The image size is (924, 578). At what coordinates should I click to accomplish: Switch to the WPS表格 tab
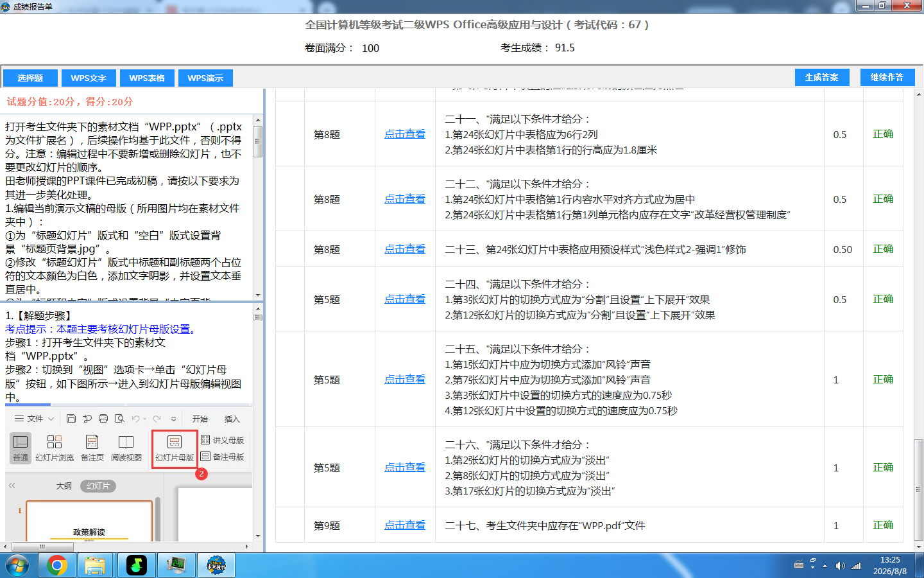point(147,78)
